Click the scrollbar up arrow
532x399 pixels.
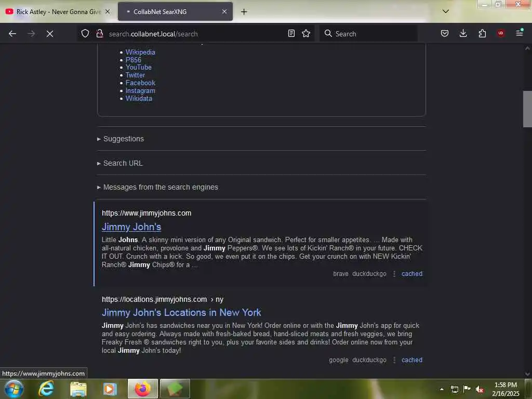[x=527, y=48]
